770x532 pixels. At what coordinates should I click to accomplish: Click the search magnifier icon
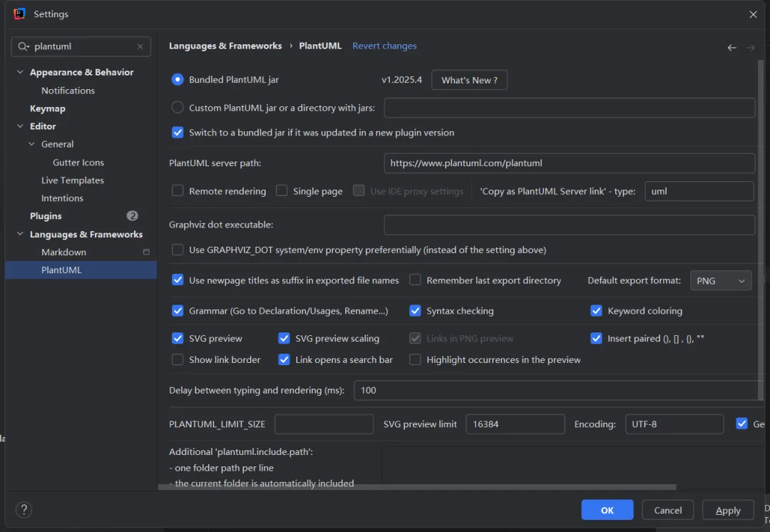24,46
